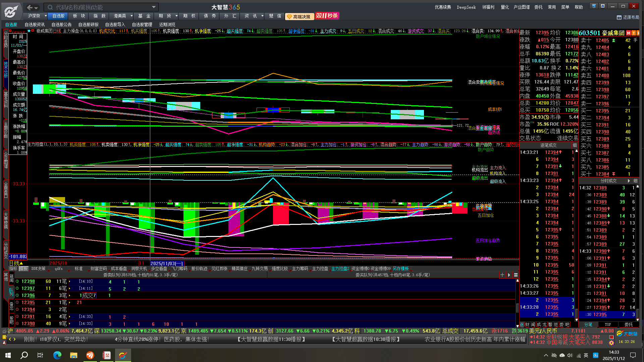
Task: Click the red M badge beside 豪威集团
Action: point(629,33)
